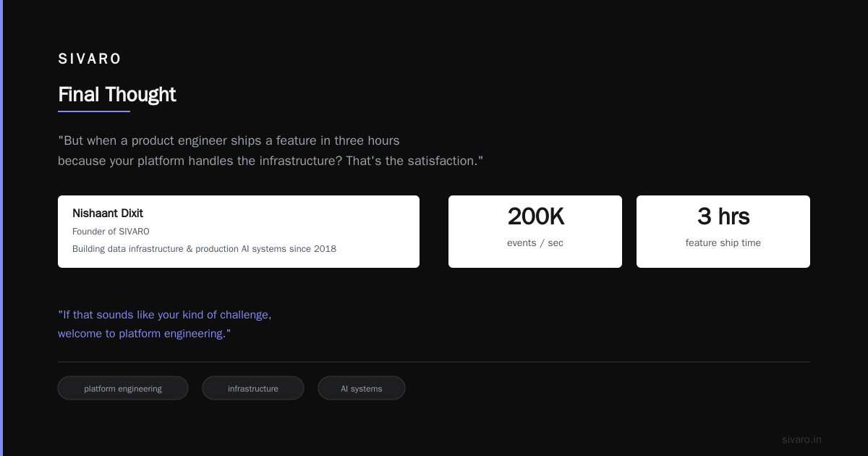Click the Building data infrastructure description line
Viewport: 868px width, 456px height.
pyautogui.click(x=204, y=249)
